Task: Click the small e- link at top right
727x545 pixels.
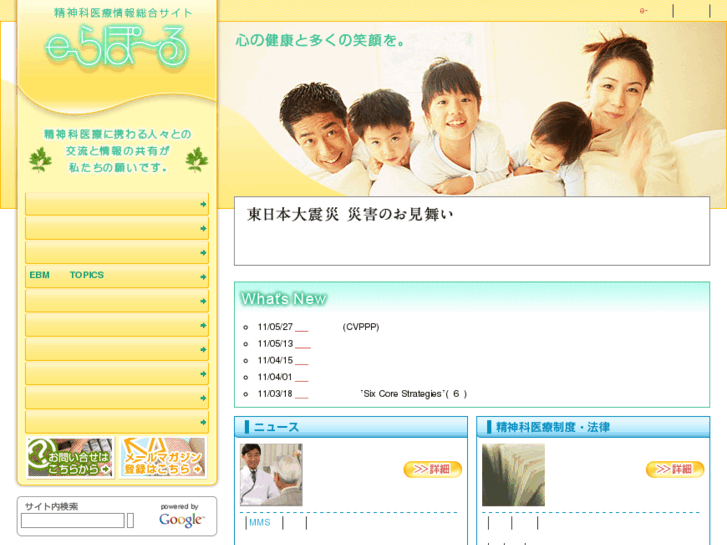Action: tap(644, 11)
